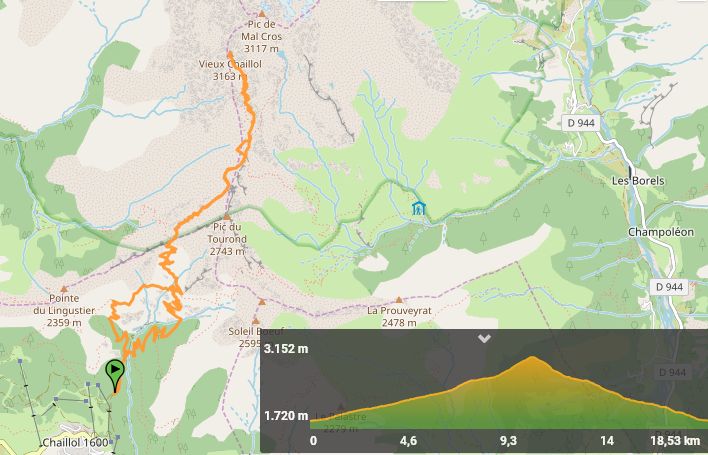Click the La Prouveyrat peak triangle
The height and width of the screenshot is (455, 708).
(399, 300)
